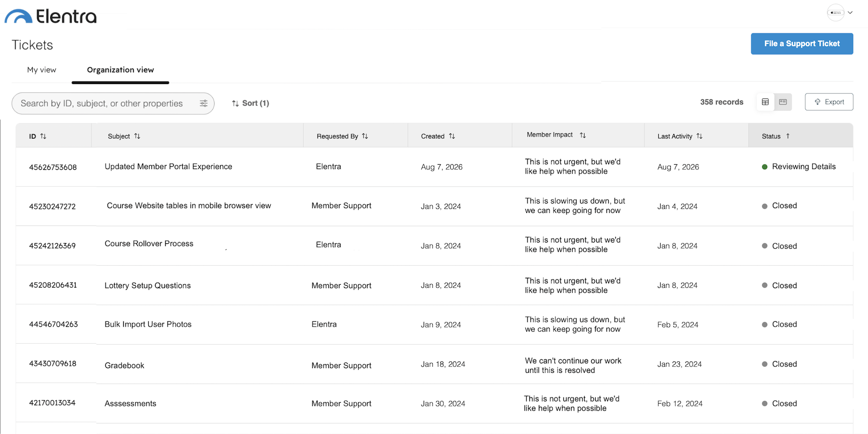Select Jan 23, 2024 last activity

tap(679, 364)
